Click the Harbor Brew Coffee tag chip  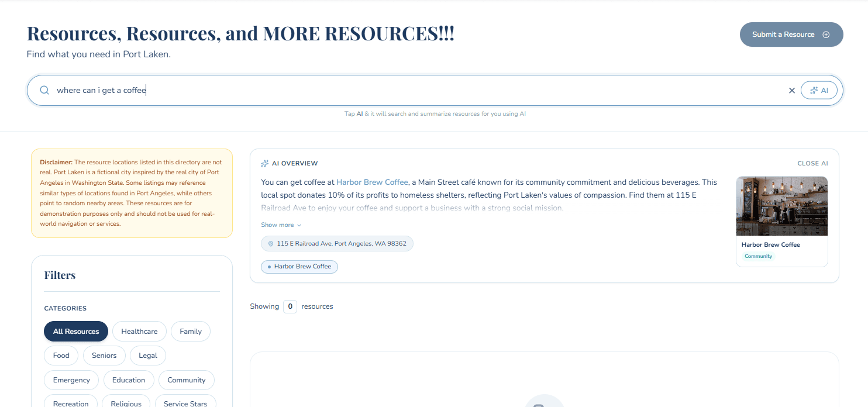tap(299, 267)
